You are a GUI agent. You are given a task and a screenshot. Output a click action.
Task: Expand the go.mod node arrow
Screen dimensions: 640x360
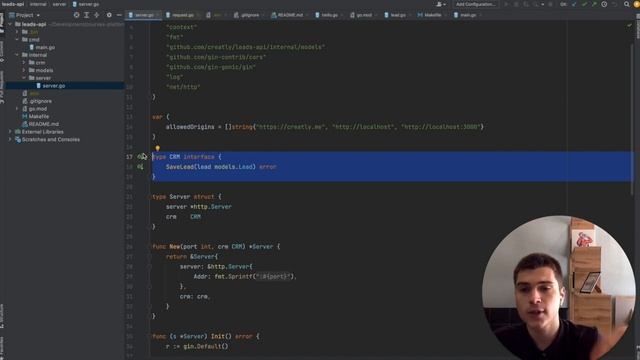17,109
